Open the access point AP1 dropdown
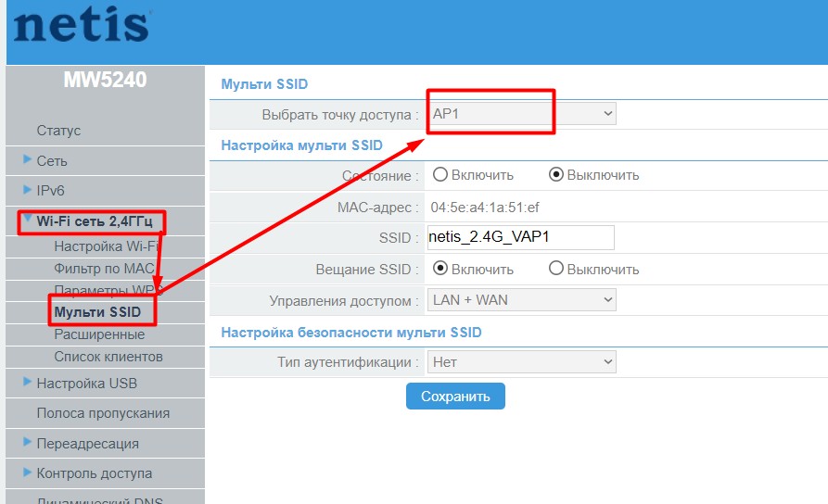Viewport: 828px width, 504px height. point(521,113)
